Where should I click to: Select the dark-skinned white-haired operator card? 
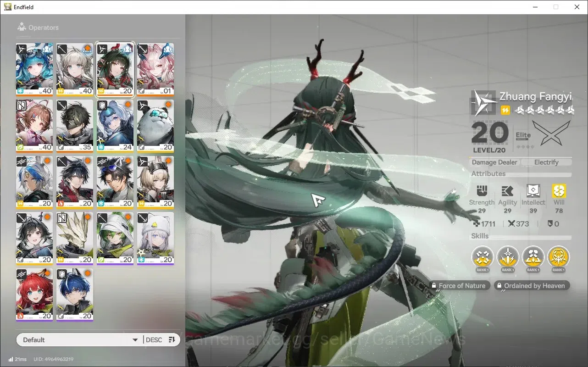pos(34,183)
